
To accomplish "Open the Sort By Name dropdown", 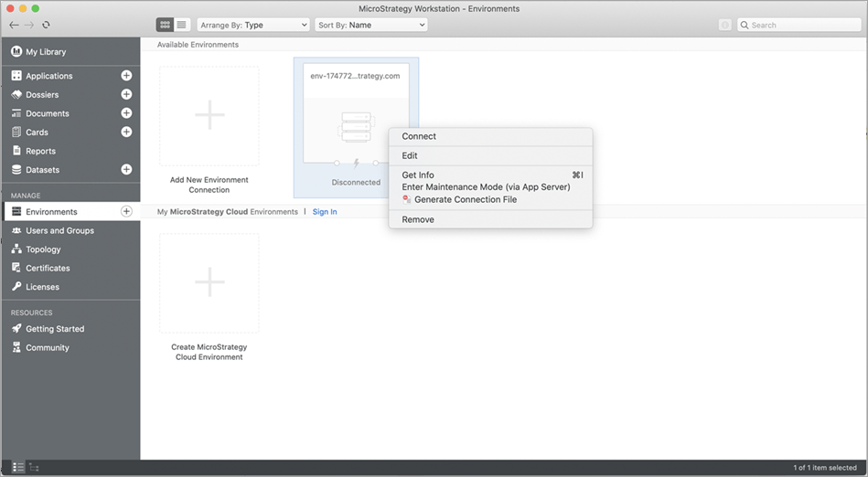I will 370,25.
